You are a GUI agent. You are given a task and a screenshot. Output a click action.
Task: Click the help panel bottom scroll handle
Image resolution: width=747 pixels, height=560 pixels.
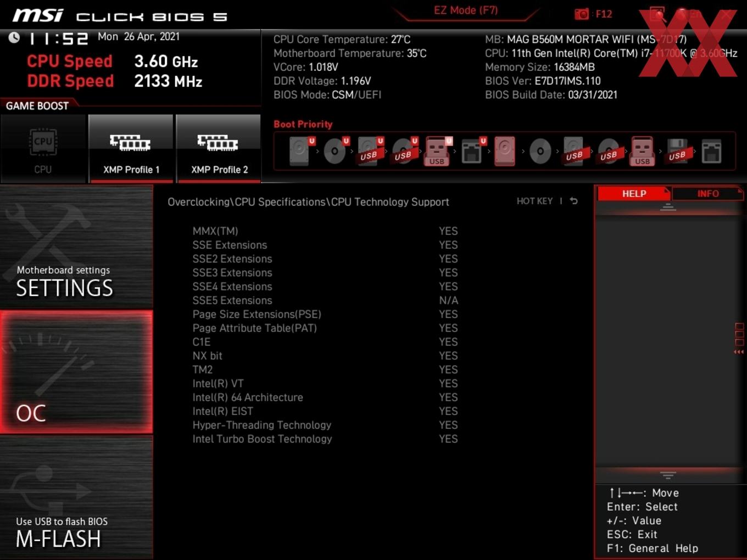tap(668, 475)
